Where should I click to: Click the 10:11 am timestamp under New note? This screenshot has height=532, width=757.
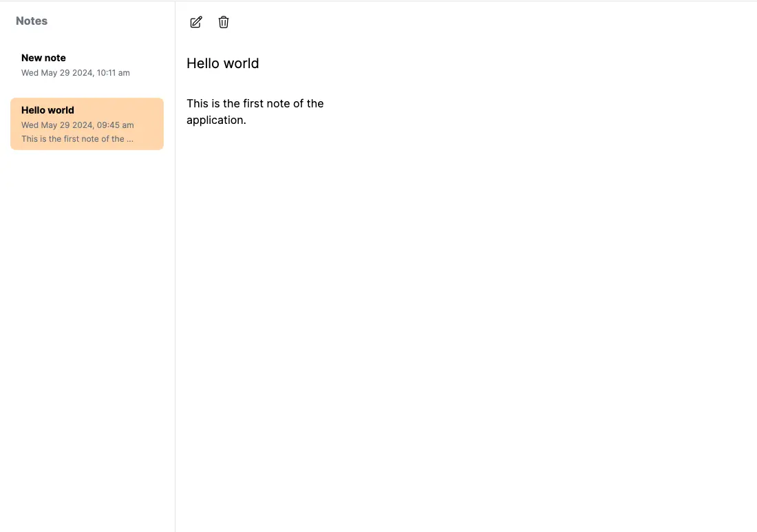coord(114,73)
